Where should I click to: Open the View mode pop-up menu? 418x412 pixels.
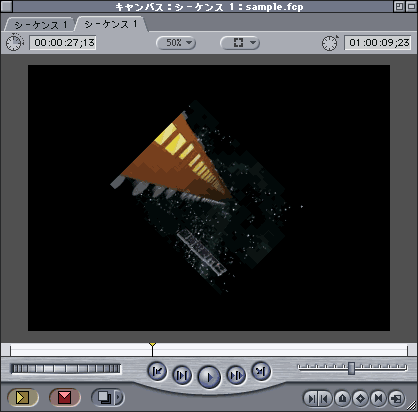tap(240, 43)
